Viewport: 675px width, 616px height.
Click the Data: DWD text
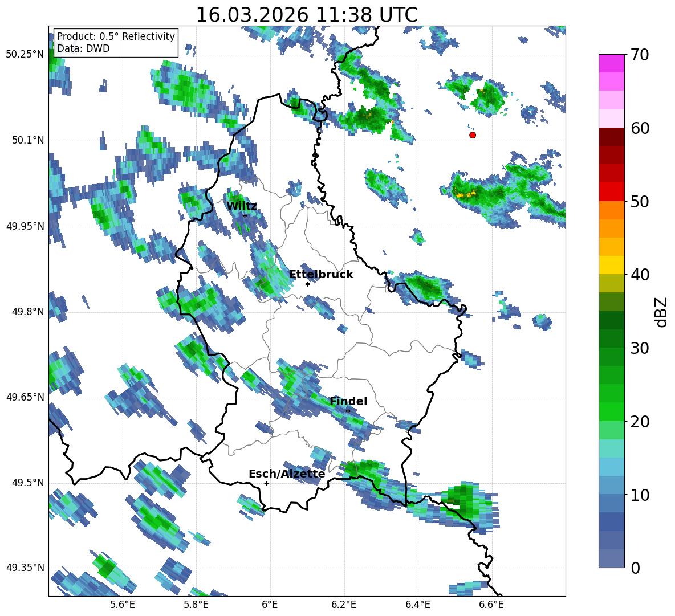83,48
